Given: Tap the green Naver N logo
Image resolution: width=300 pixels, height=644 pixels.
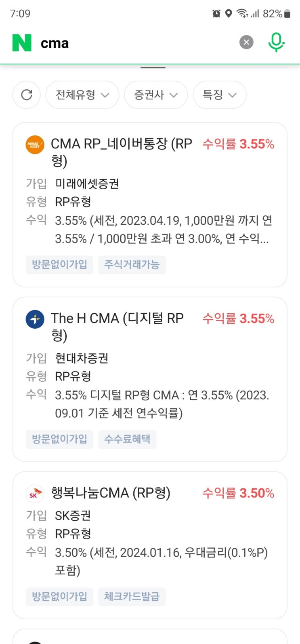Looking at the screenshot, I should (22, 43).
